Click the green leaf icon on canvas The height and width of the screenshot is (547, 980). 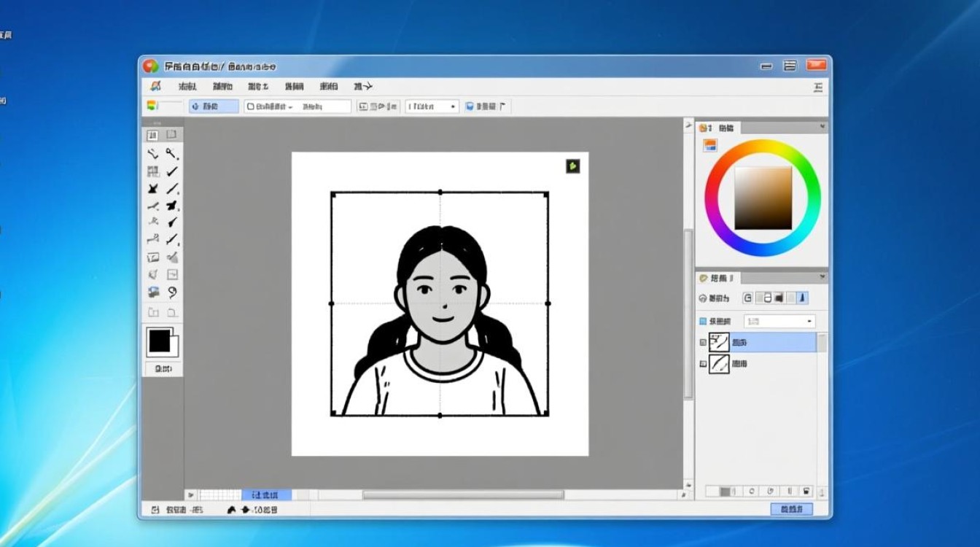click(x=573, y=166)
